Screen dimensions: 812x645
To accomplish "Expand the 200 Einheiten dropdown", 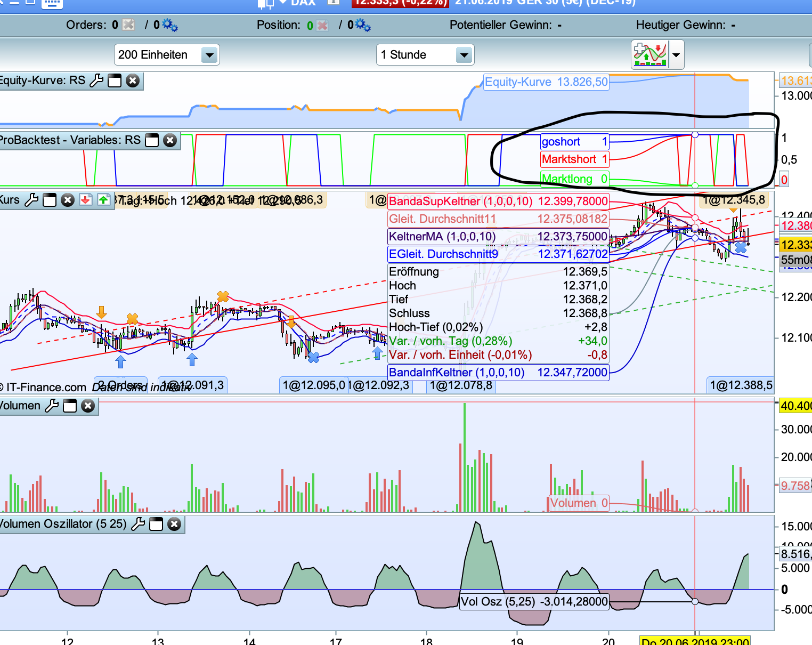I will tap(209, 55).
